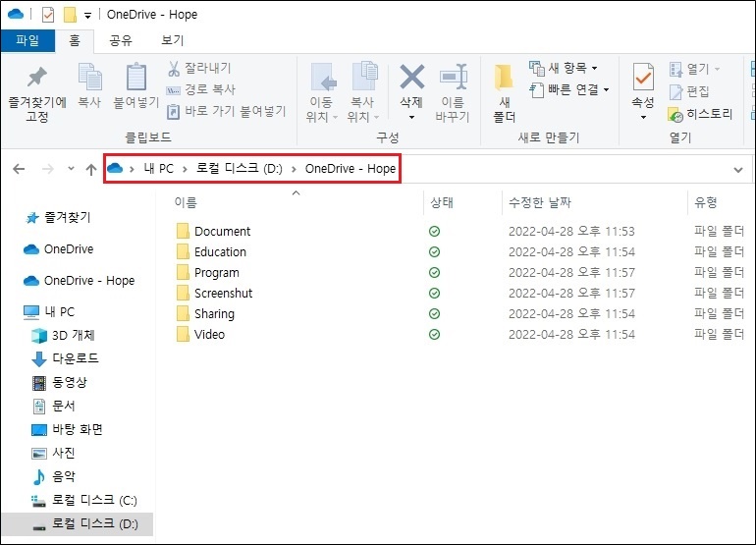
Task: Click 내 PC in address bar
Action: (x=159, y=169)
